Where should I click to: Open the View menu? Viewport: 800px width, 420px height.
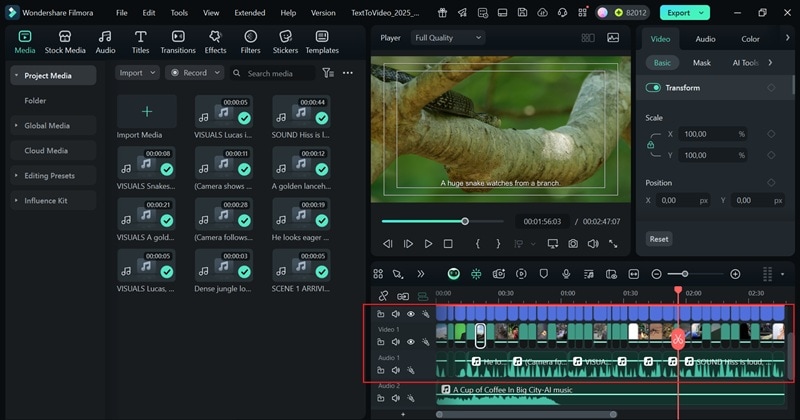211,13
